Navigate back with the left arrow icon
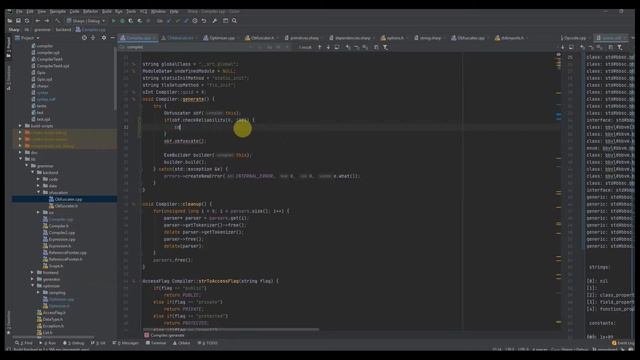 click(x=38, y=21)
